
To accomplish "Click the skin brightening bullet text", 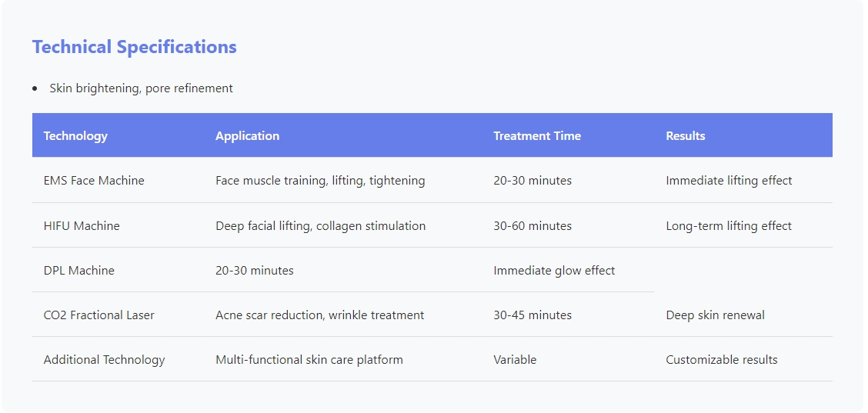I will (141, 88).
